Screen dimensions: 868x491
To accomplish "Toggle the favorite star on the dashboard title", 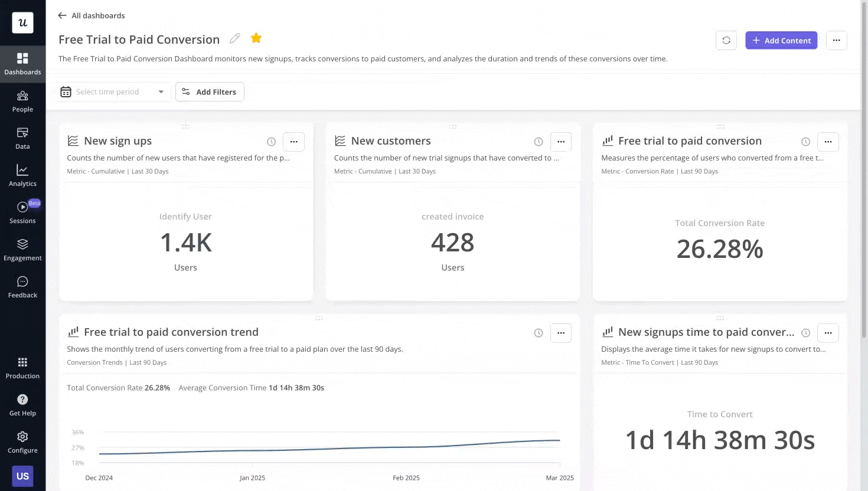I will coord(256,38).
